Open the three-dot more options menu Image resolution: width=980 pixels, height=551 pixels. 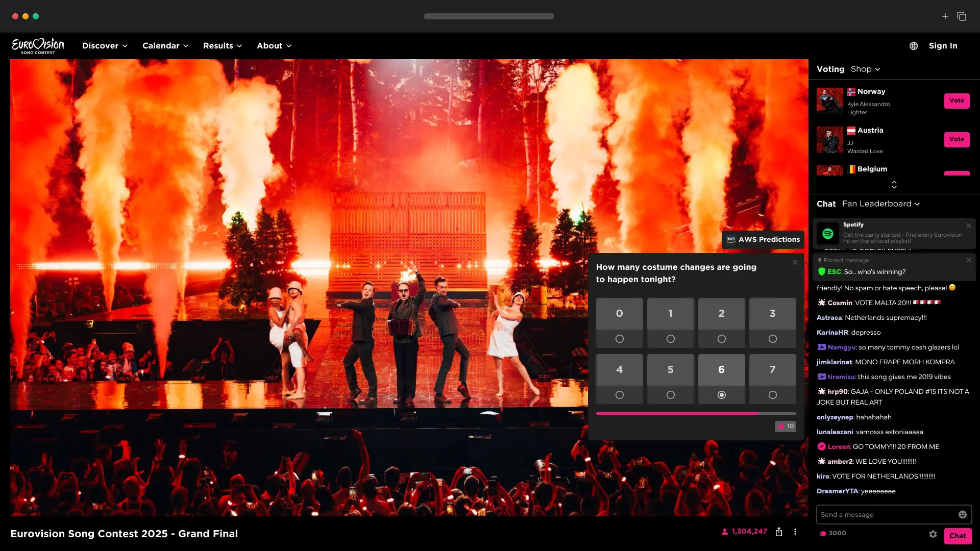click(795, 532)
